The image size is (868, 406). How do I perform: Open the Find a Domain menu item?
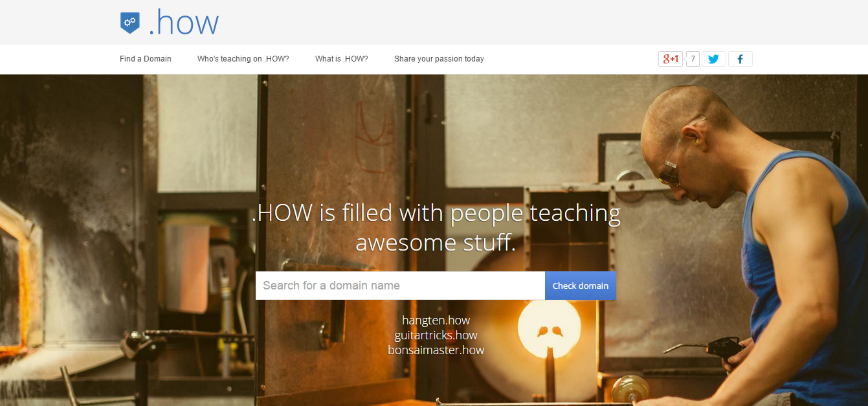point(146,59)
